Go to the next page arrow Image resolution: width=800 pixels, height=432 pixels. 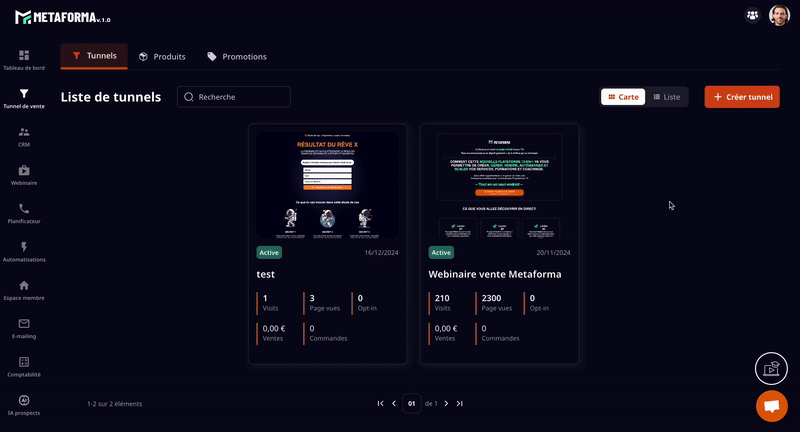click(x=446, y=404)
